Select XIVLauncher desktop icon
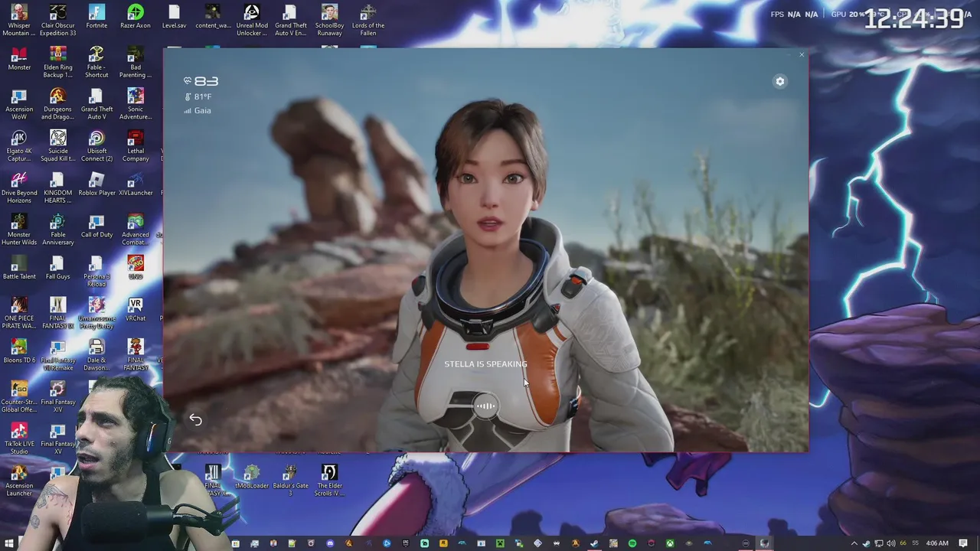980x551 pixels. pos(136,184)
